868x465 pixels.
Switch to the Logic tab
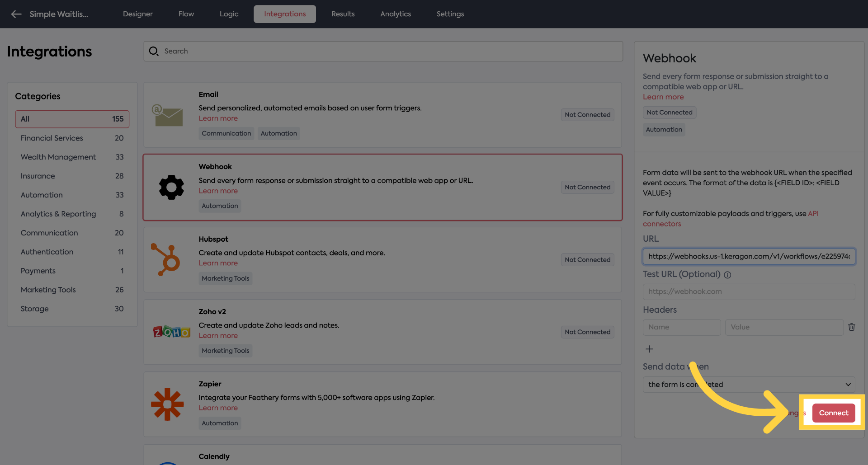(x=229, y=14)
